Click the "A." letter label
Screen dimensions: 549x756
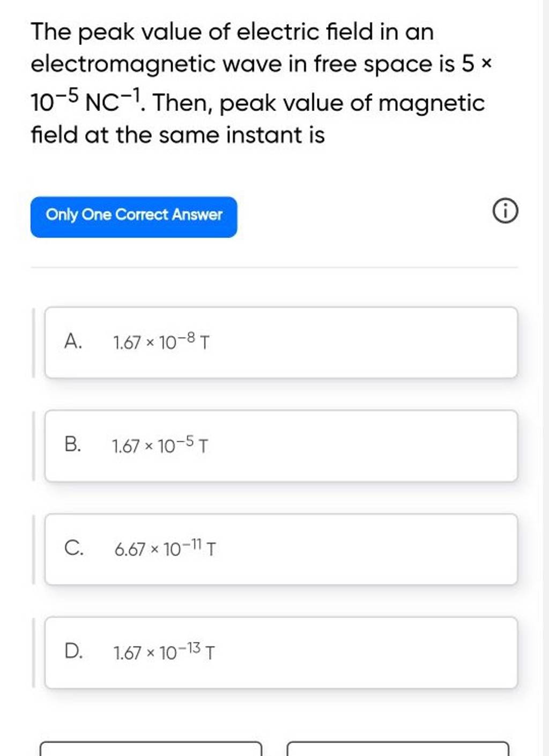(73, 341)
